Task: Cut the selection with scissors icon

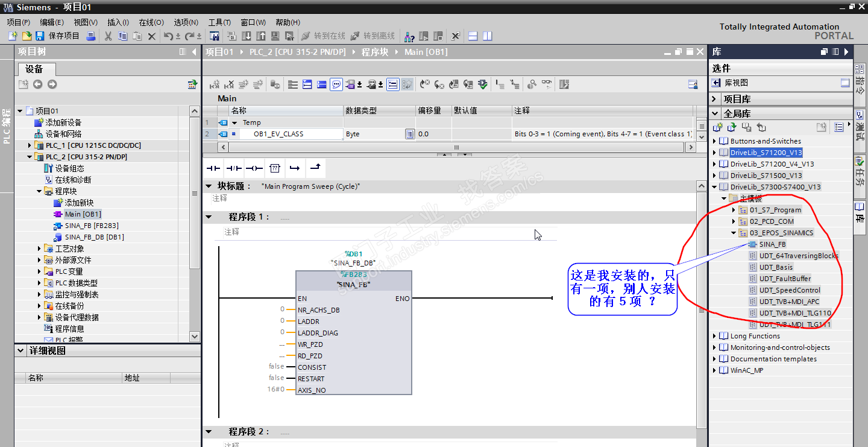Action: point(108,36)
